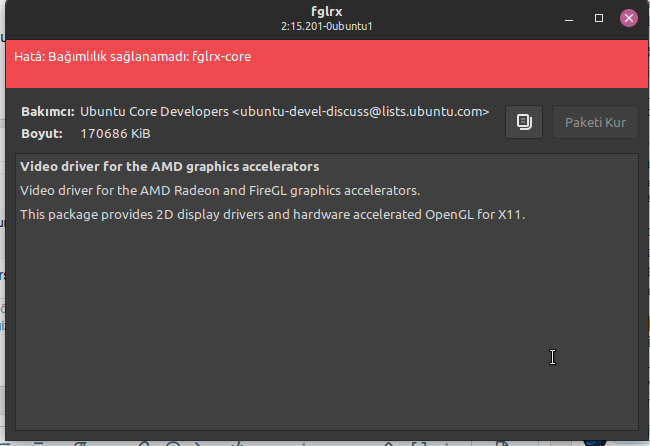
Task: Click the ubuntu-devel-discuss email address
Action: [361, 112]
